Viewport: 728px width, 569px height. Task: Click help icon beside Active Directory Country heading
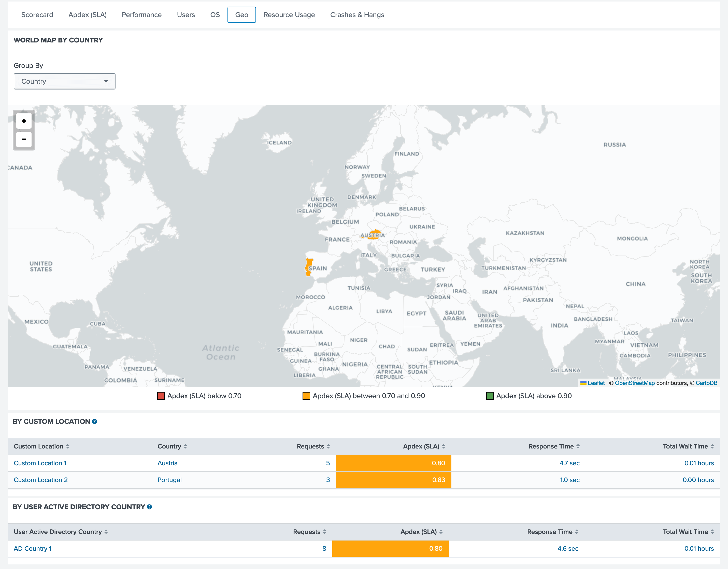pos(150,507)
